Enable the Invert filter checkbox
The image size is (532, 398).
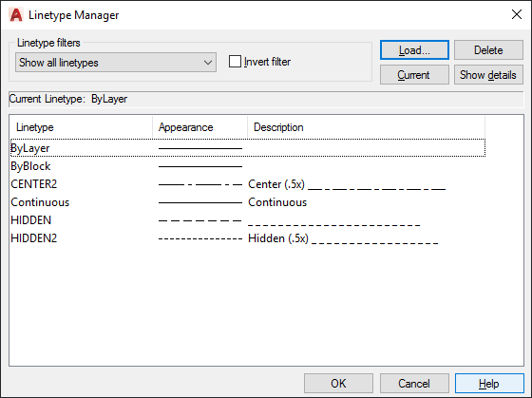coord(235,62)
